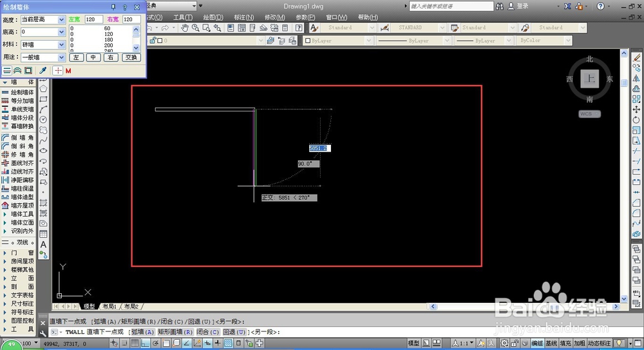The height and width of the screenshot is (350, 644).
Task: Click the 墙柱保温 tool
Action: pyautogui.click(x=18, y=188)
